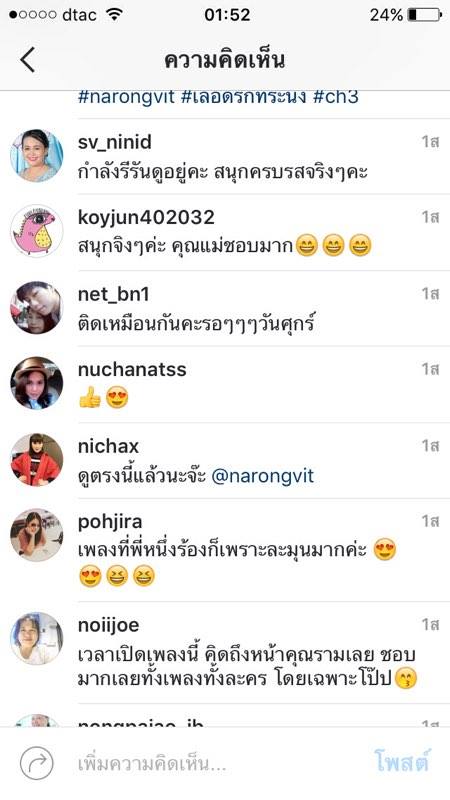Open nuchanatss's profile picture

[37, 383]
